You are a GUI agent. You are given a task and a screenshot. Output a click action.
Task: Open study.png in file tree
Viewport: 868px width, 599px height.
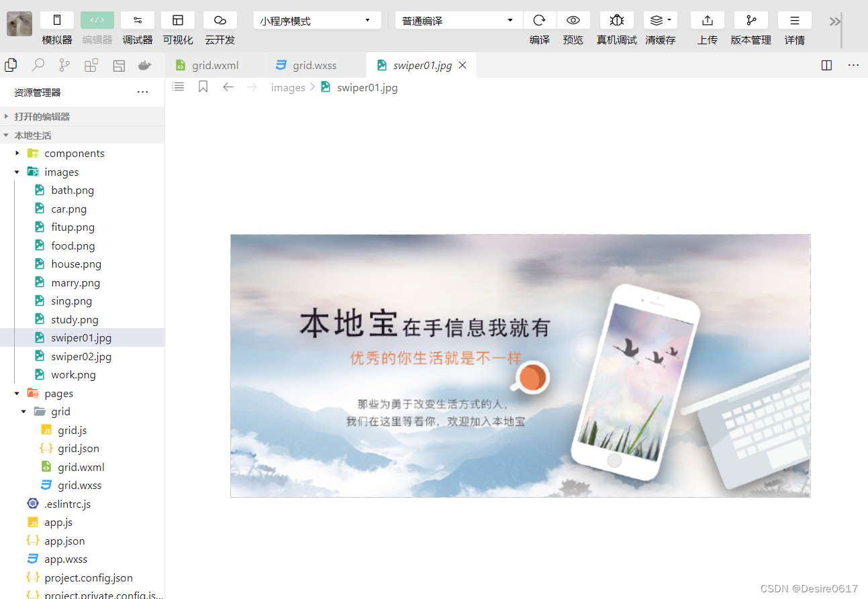point(82,319)
